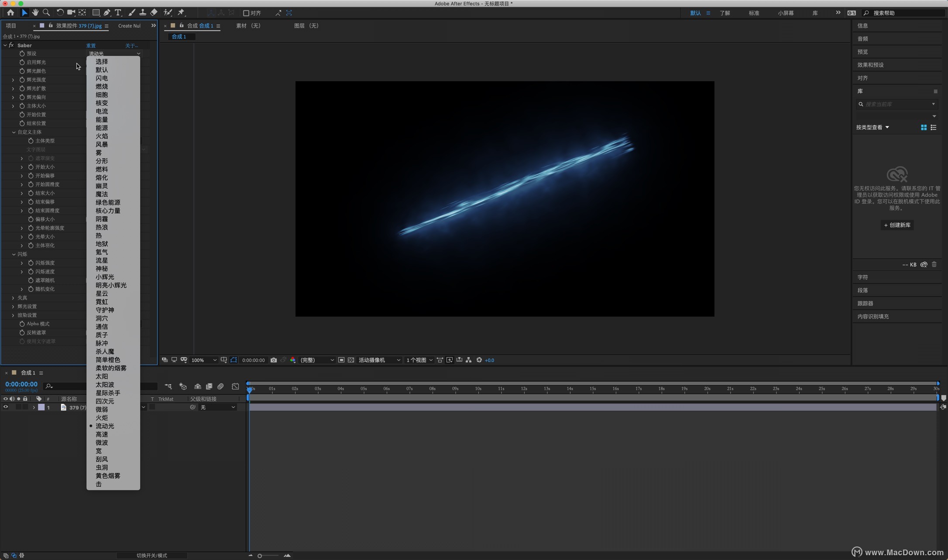948x560 pixels.
Task: Expand the 辉光强度 property
Action: [13, 80]
